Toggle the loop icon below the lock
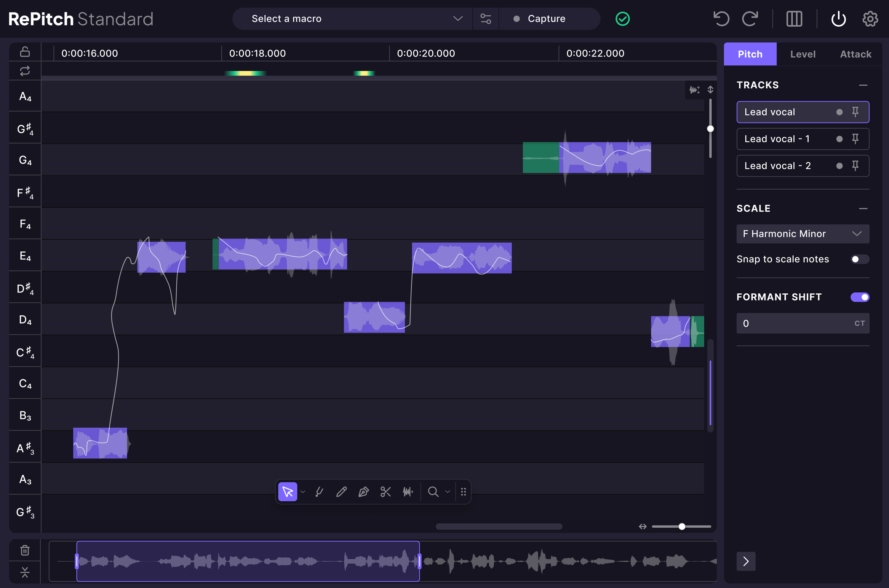This screenshot has height=588, width=889. point(24,70)
